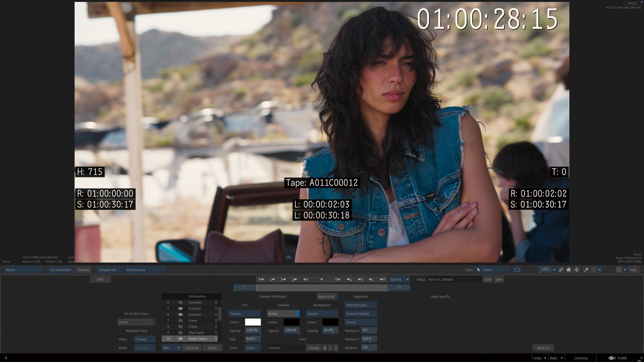Toggle underline font style
Viewport: 644px width, 362px height.
coord(335,348)
